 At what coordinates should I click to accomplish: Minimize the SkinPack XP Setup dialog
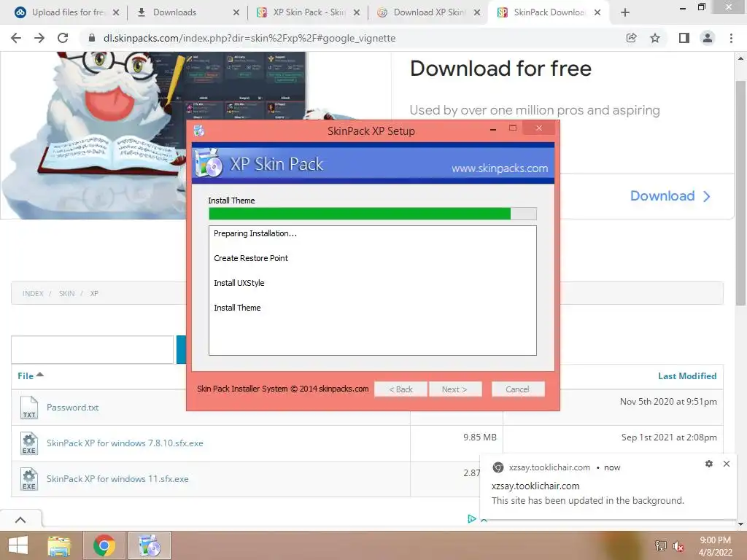point(493,128)
